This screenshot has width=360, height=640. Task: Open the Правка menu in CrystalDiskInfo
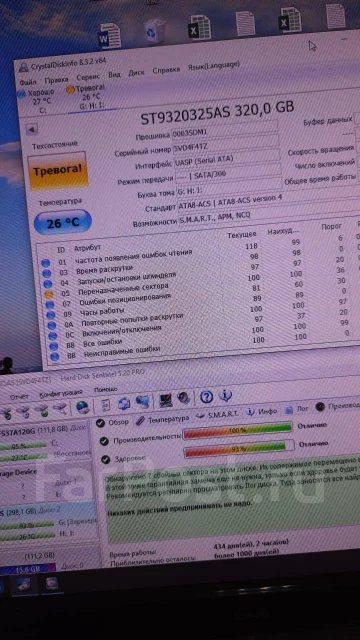coord(56,80)
